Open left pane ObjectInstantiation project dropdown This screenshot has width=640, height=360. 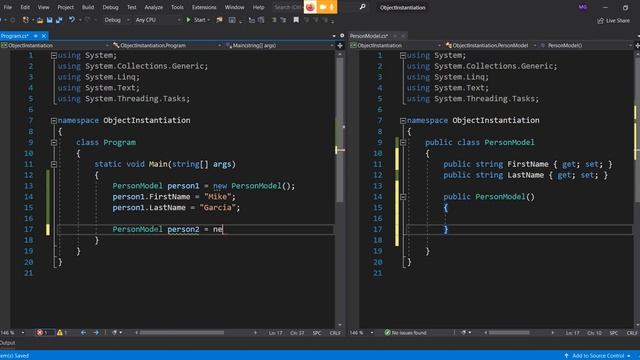(55, 45)
